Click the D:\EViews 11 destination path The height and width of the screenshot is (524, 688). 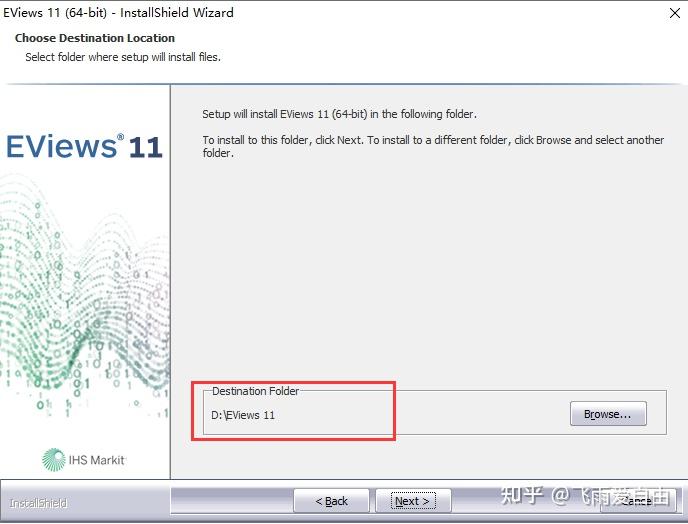coord(243,415)
